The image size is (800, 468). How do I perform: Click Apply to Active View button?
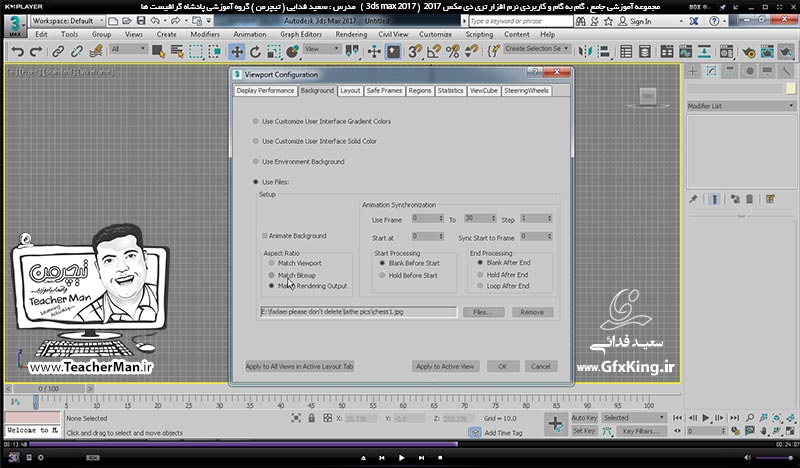pyautogui.click(x=445, y=366)
